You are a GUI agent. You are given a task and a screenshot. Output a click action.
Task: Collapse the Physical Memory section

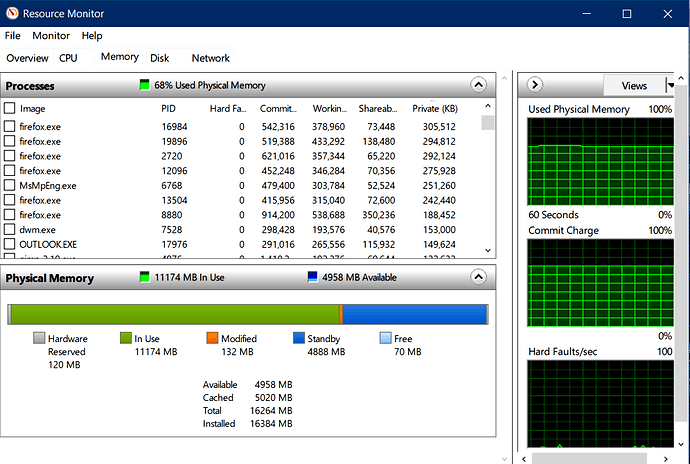point(478,277)
